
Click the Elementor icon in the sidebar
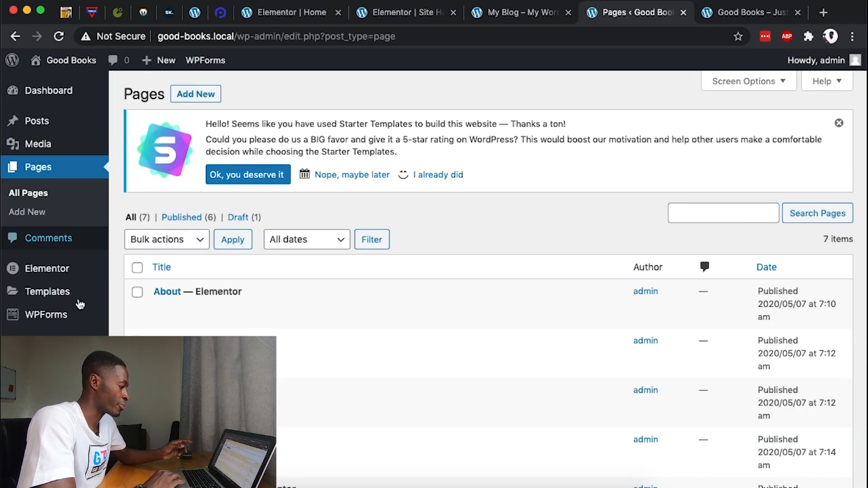click(13, 269)
